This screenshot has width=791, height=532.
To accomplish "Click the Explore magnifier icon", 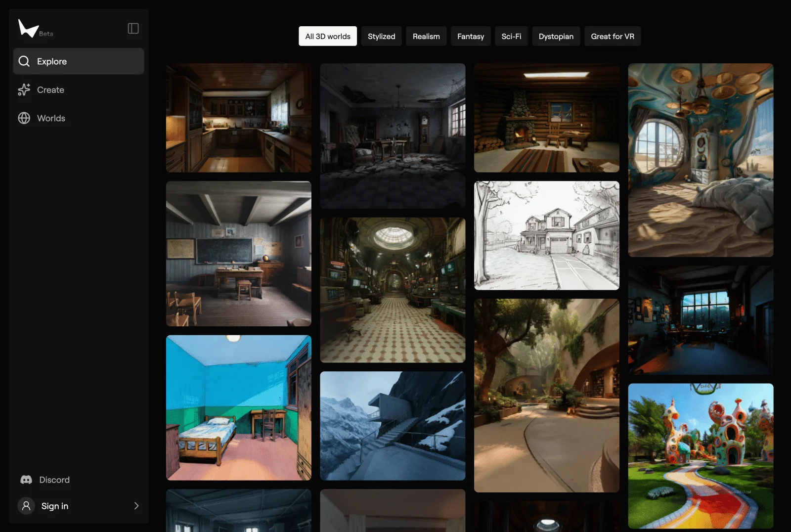I will [24, 61].
